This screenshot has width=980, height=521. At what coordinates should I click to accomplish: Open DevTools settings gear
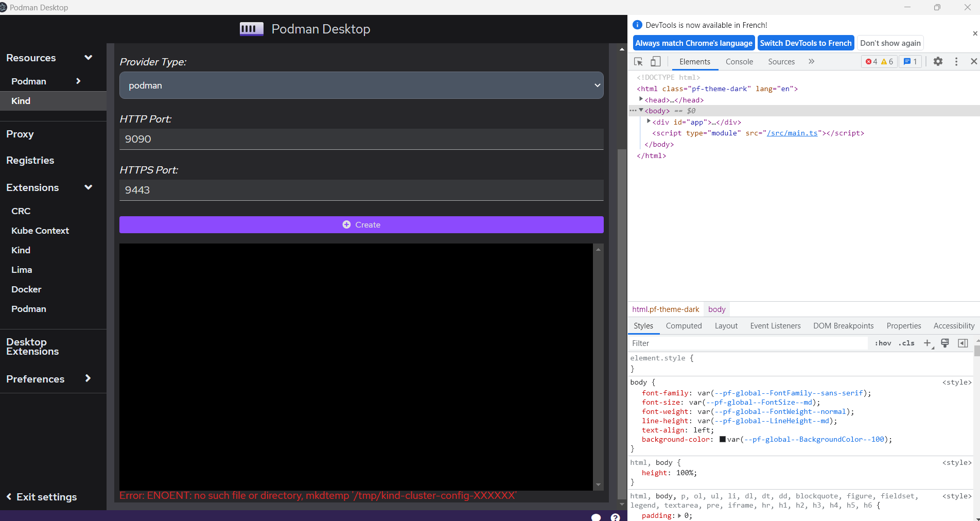(x=938, y=61)
